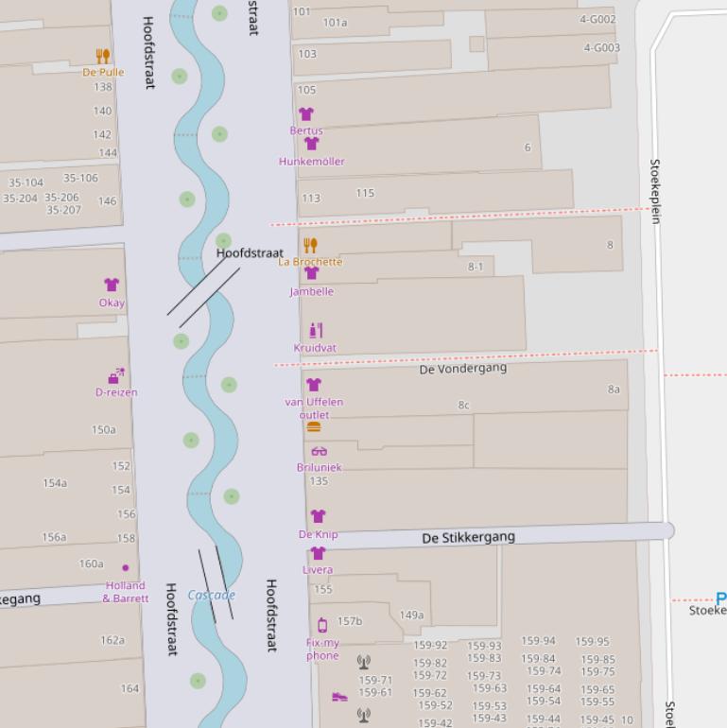Select the D-reizen travel agency icon
Screen dimensions: 727x728
[x=116, y=375]
